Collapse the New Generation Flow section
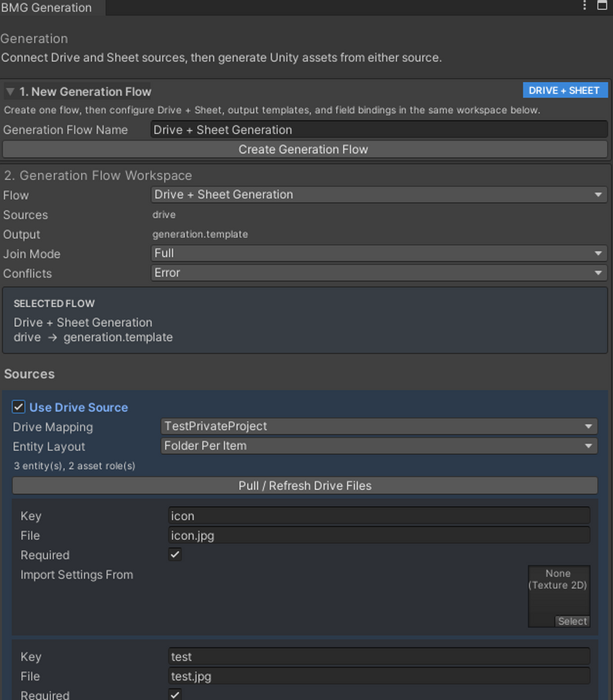The height and width of the screenshot is (700, 613). [10, 91]
